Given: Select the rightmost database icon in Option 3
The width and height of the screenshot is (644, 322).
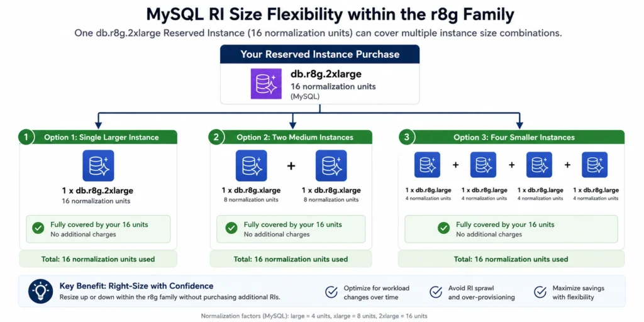Looking at the screenshot, I should 595,165.
